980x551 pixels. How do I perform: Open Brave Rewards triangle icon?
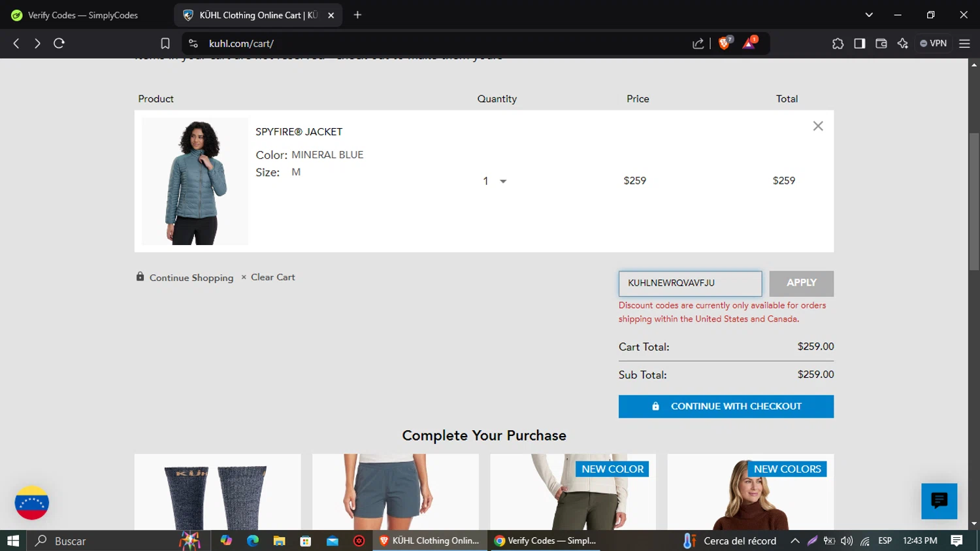click(x=749, y=43)
